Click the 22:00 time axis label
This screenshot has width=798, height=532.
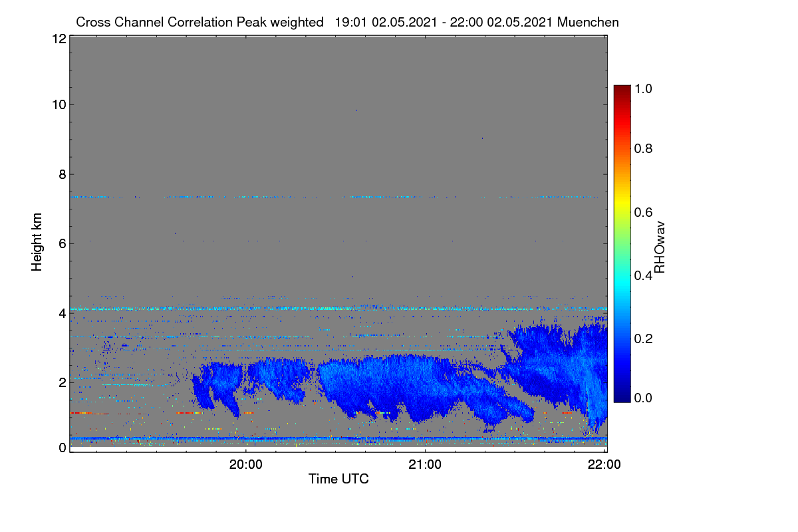(x=604, y=465)
